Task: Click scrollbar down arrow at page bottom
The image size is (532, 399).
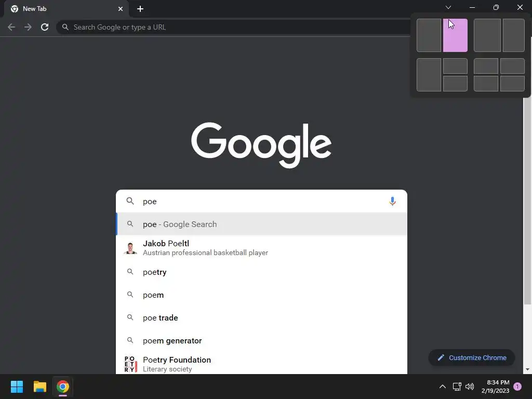Action: coord(527,369)
